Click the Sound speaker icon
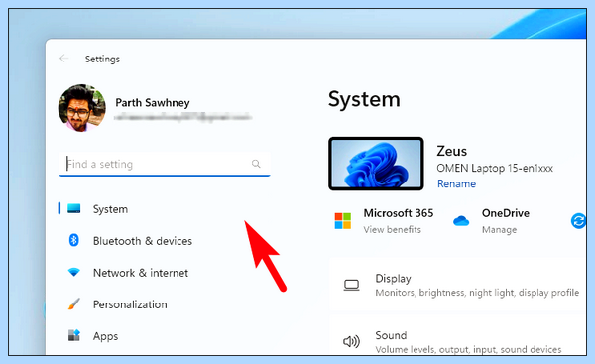 coord(351,341)
